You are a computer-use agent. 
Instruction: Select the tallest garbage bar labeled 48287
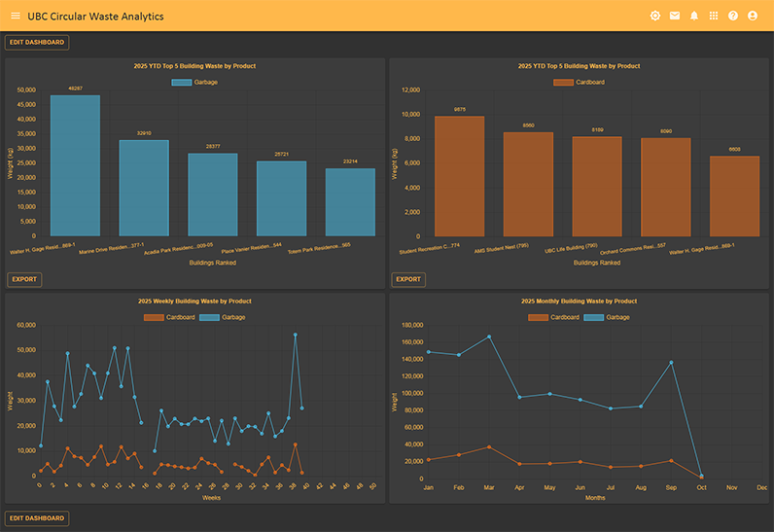coord(75,165)
